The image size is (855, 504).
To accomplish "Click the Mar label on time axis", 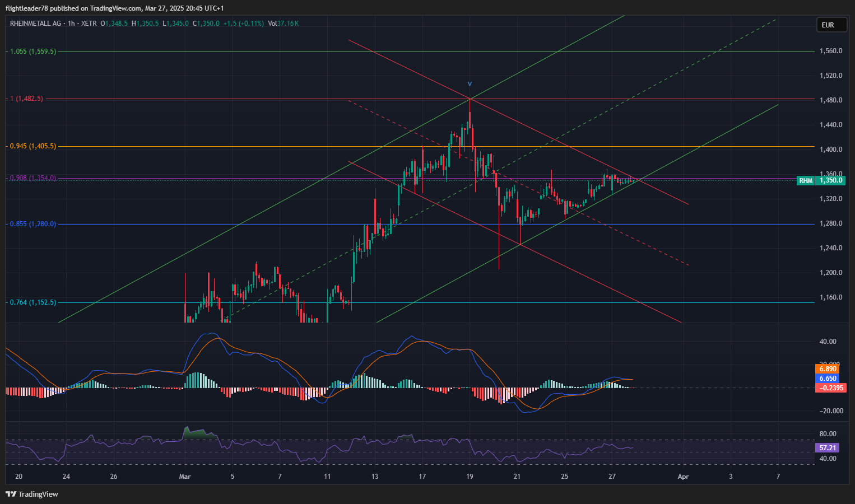I will [185, 477].
